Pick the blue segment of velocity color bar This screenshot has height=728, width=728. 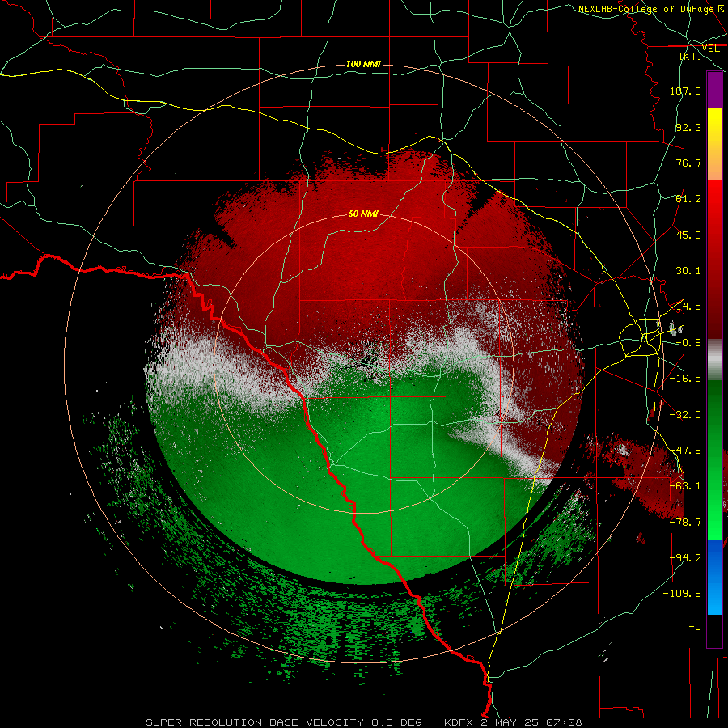(x=714, y=577)
